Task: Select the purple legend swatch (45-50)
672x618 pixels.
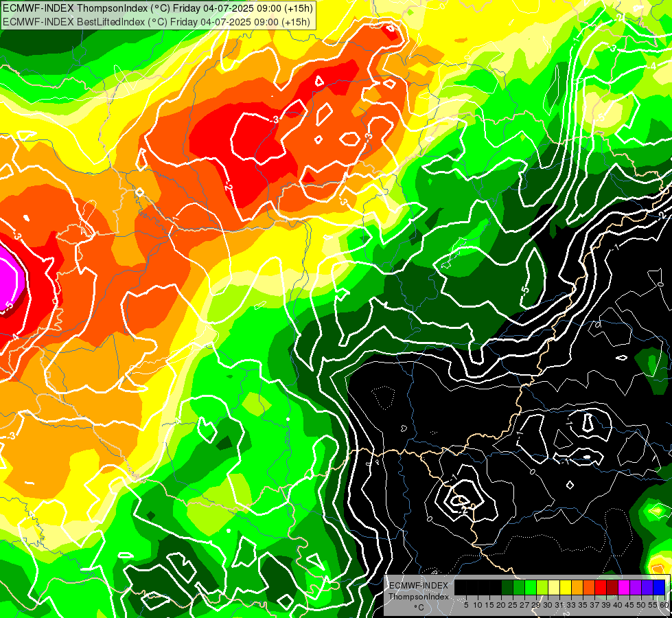Action: [x=636, y=588]
